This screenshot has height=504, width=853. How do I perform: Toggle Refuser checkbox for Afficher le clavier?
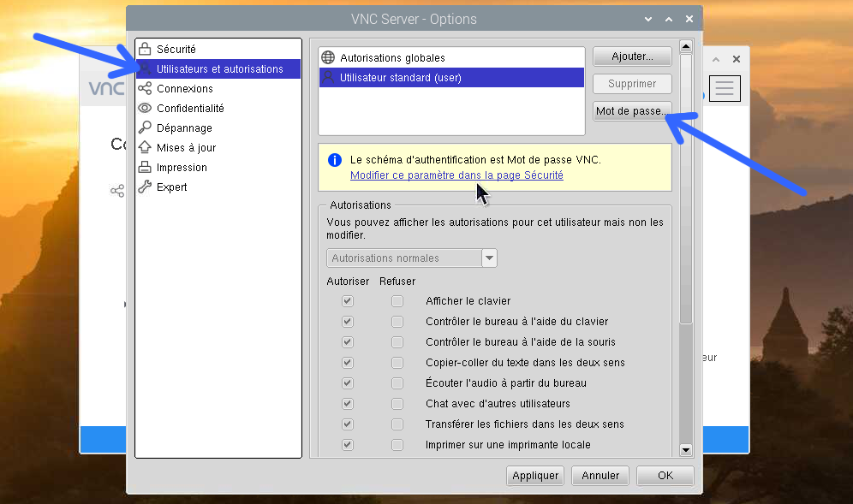397,300
